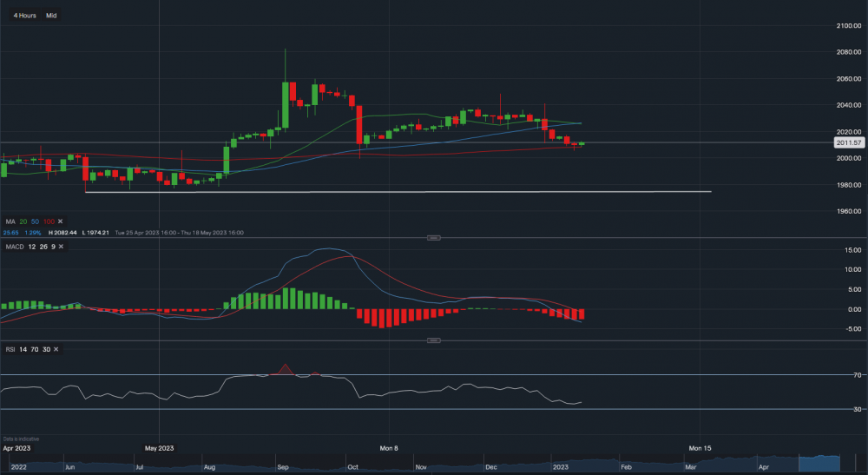Select the MA 20 period setting
This screenshot has width=868, height=475.
tap(25, 223)
